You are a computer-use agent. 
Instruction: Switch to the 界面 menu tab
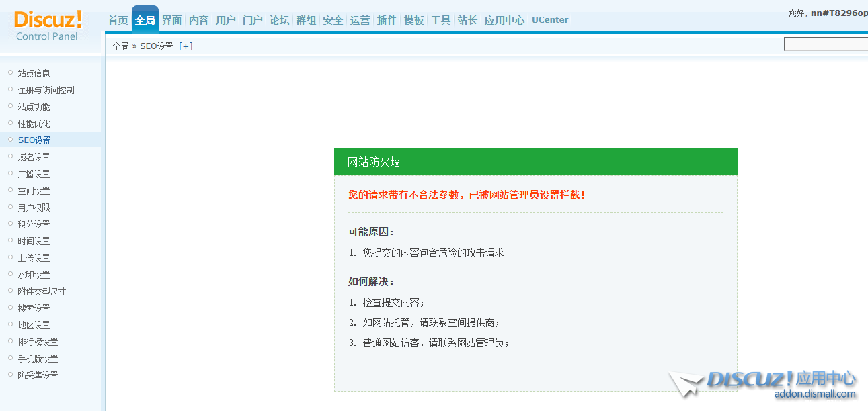(x=172, y=20)
